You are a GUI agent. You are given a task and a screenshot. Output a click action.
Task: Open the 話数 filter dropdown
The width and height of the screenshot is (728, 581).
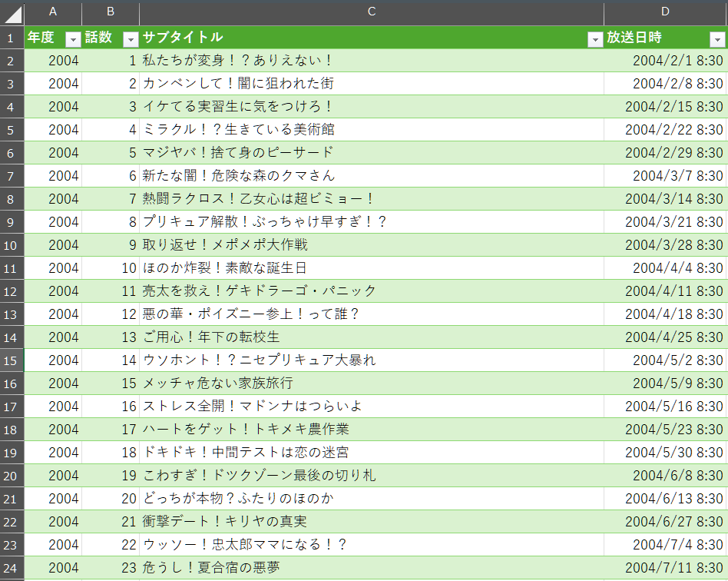tap(131, 39)
